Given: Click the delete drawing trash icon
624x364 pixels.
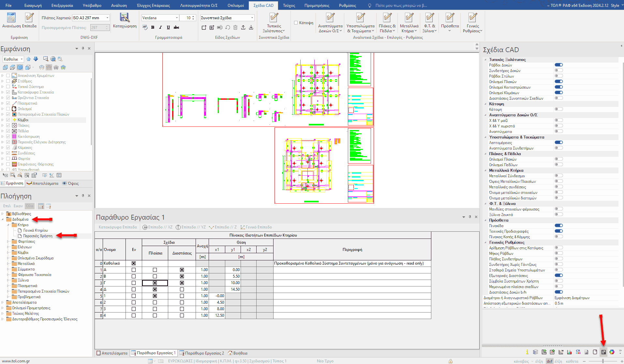Looking at the screenshot, I should [235, 27].
